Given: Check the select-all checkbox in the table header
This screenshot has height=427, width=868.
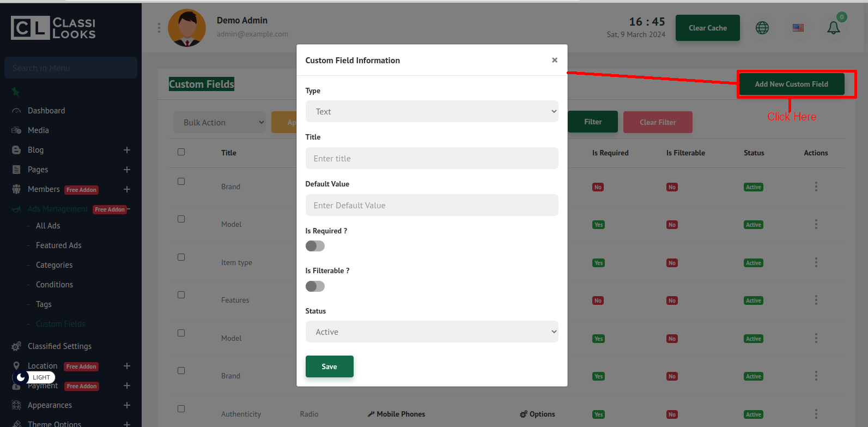Looking at the screenshot, I should click(x=181, y=152).
